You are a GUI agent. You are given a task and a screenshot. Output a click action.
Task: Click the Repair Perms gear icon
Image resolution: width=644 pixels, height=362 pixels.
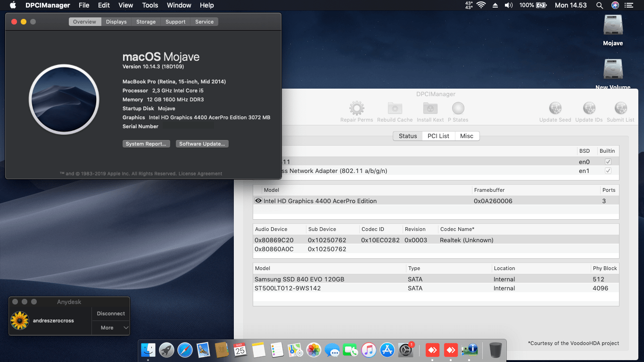coord(356,107)
